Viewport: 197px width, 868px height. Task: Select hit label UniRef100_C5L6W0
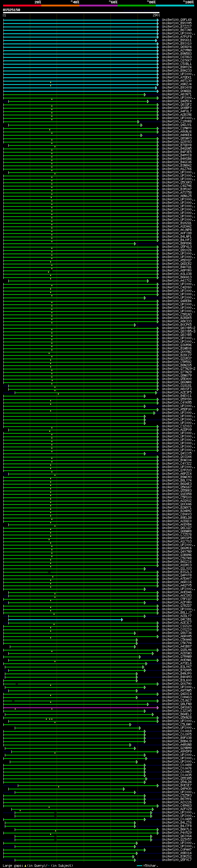177,724
